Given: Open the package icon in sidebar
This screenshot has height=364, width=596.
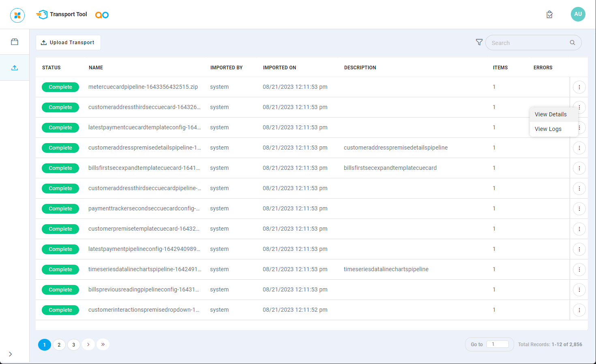Looking at the screenshot, I should pos(15,42).
